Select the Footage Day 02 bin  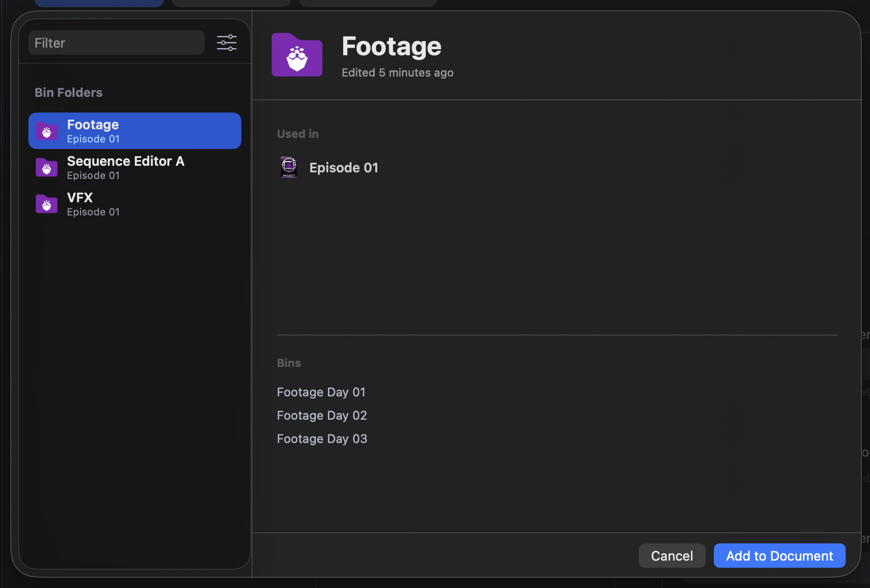click(321, 416)
